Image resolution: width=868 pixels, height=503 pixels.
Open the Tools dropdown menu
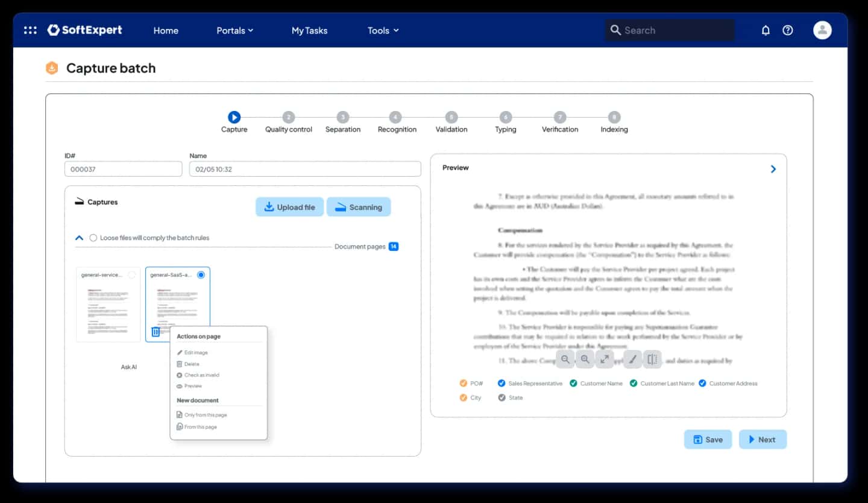pyautogui.click(x=383, y=30)
